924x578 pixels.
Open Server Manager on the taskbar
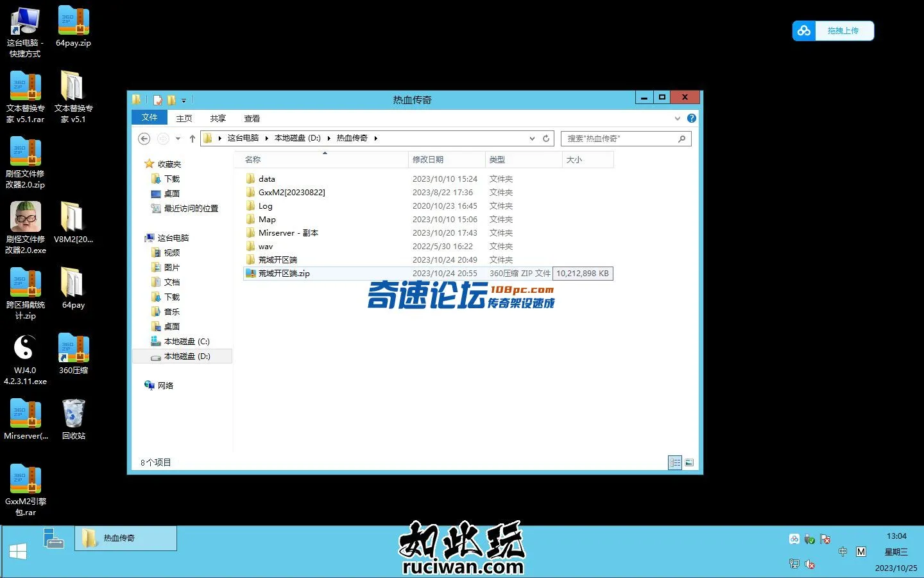coord(54,538)
